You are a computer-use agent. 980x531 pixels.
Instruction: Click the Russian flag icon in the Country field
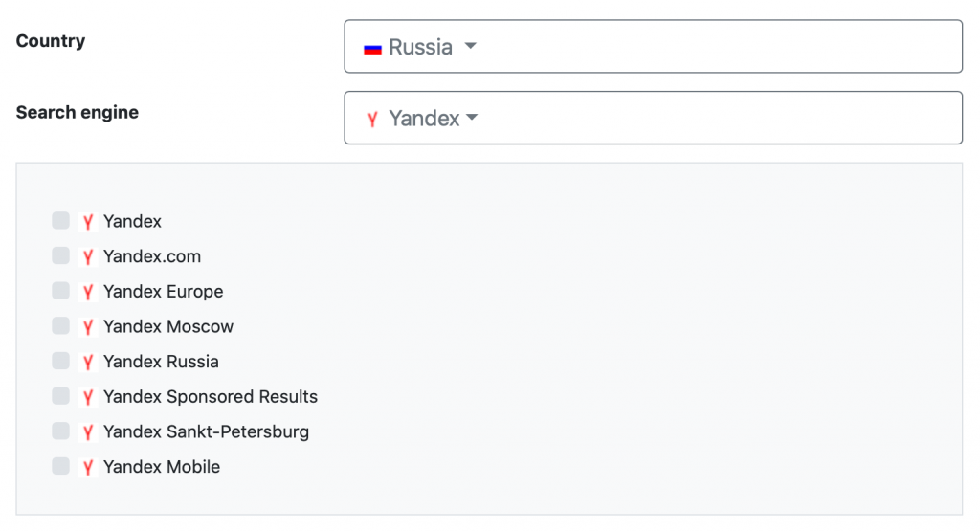coord(372,48)
